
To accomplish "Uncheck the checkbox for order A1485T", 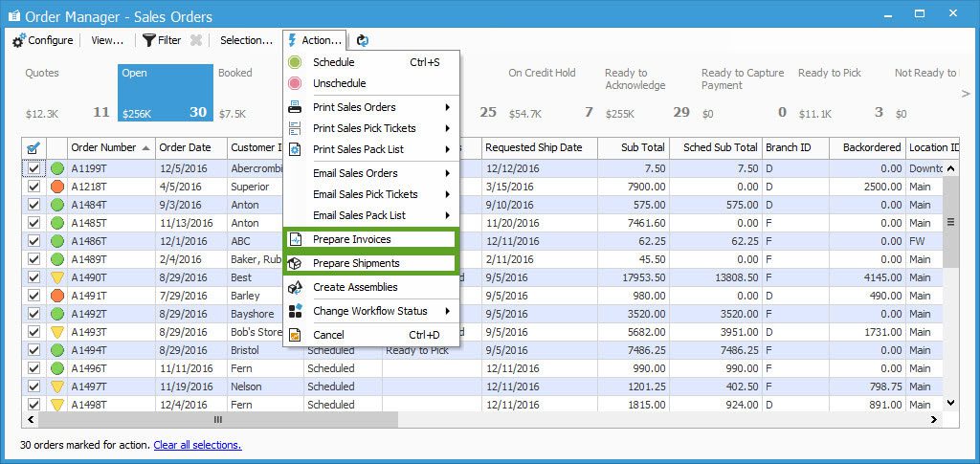I will coord(33,223).
